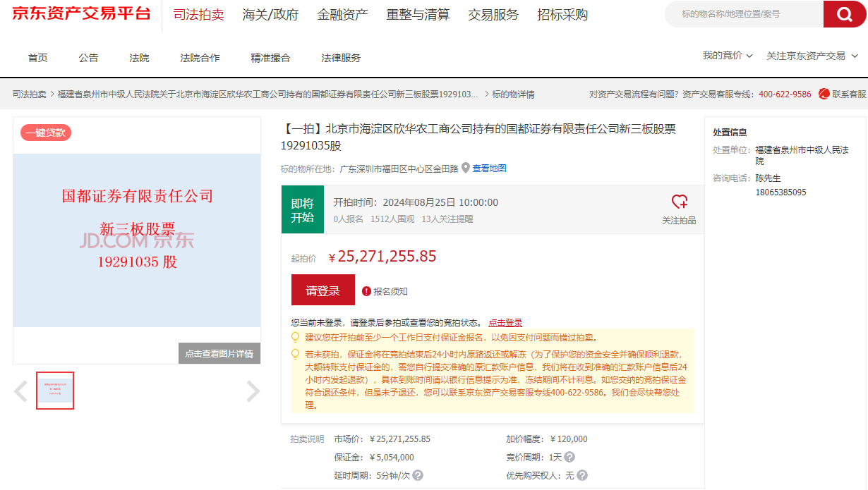868x490 pixels.
Task: Click the hotline number 400-622-9586 in header
Action: tap(785, 94)
